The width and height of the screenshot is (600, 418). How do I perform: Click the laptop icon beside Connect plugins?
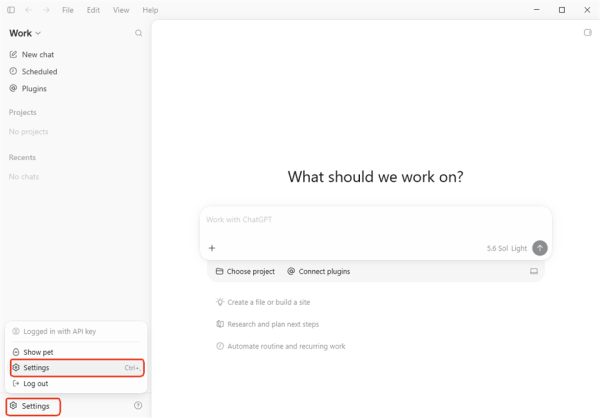[534, 271]
